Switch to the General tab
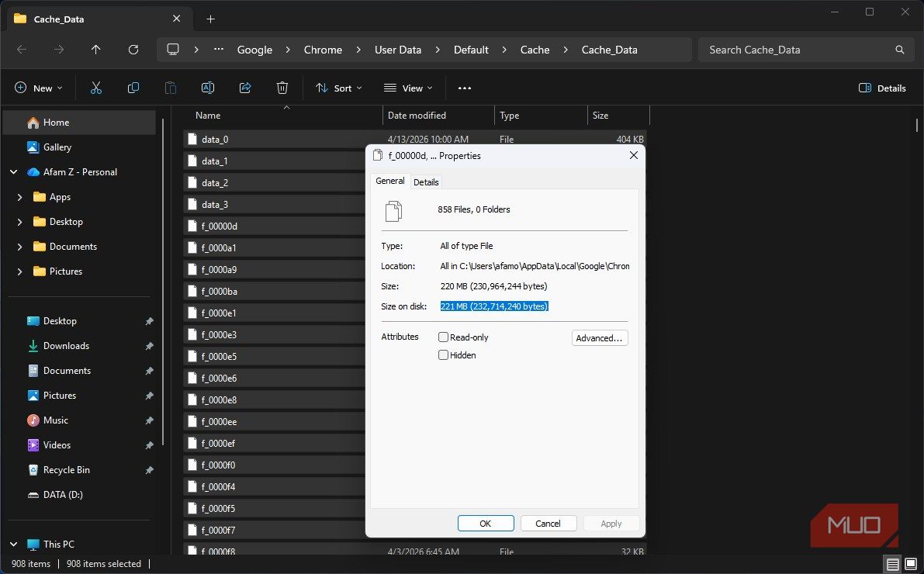This screenshot has width=924, height=574. [x=390, y=181]
